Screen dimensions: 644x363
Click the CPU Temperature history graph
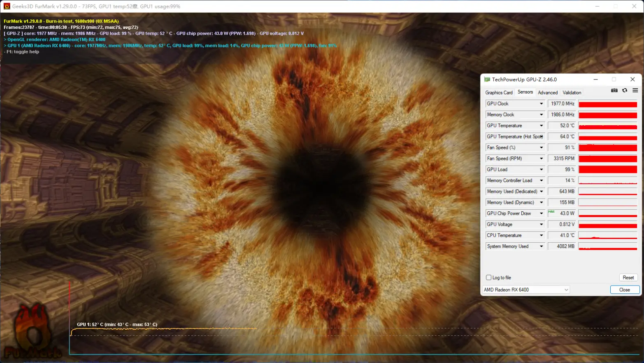click(608, 235)
